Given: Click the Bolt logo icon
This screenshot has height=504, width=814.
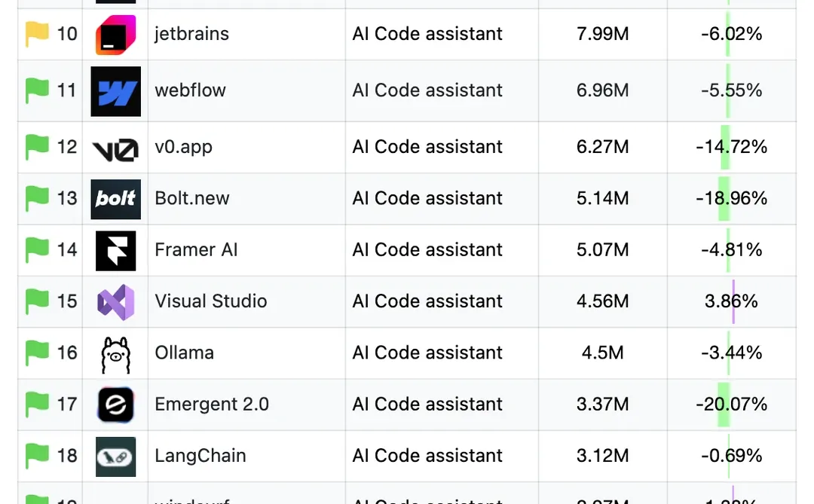Looking at the screenshot, I should (115, 199).
